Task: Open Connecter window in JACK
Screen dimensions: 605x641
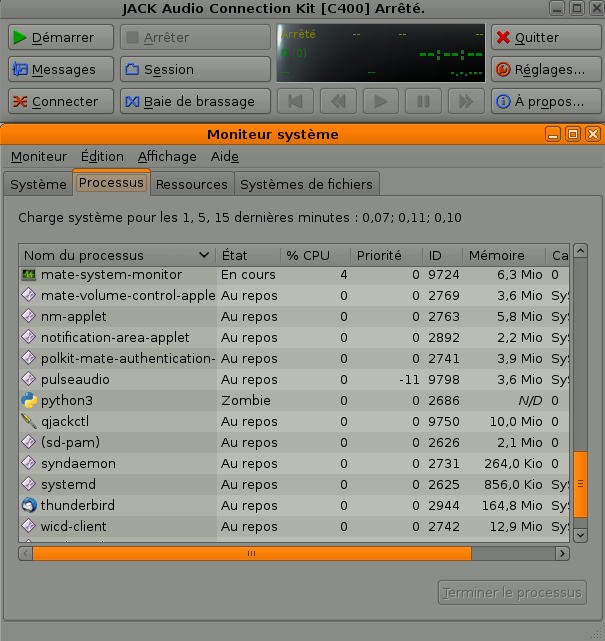Action: tap(61, 101)
